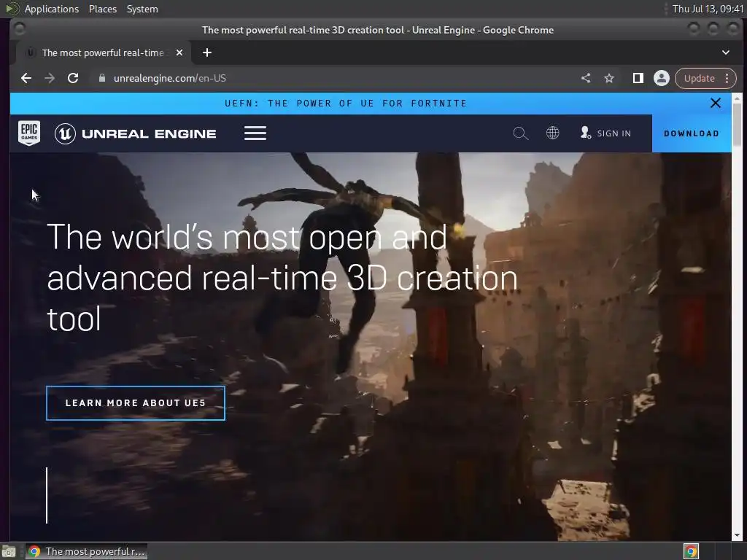747x560 pixels.
Task: Open Chrome profile avatar menu
Action: click(661, 78)
